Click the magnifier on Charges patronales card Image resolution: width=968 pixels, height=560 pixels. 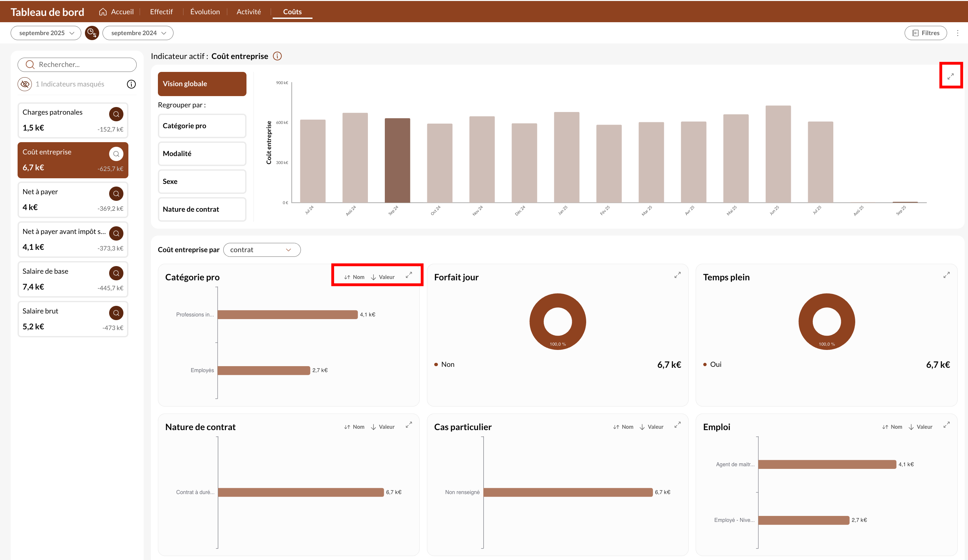point(116,114)
